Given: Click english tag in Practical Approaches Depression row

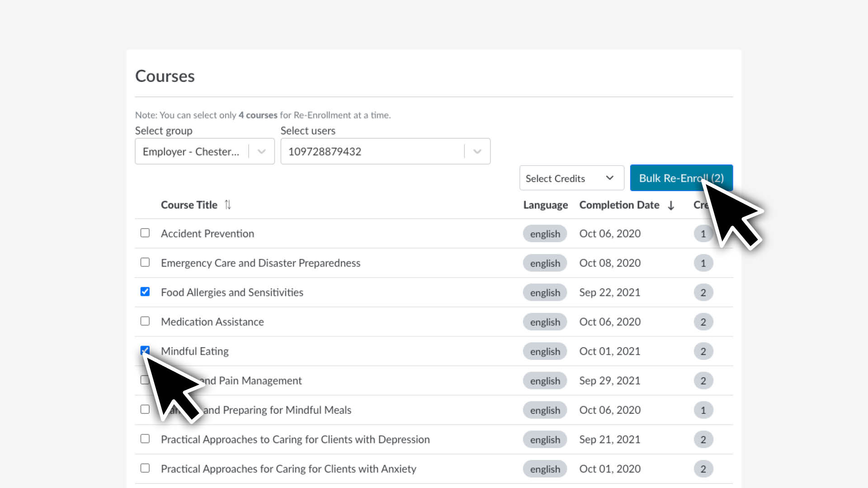Looking at the screenshot, I should 545,440.
